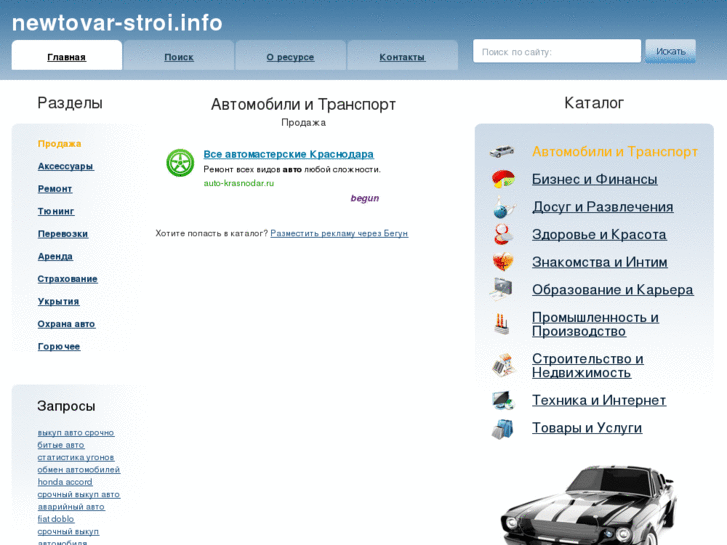
Task: Open catalog category Здоровье и Красота
Action: point(599,234)
